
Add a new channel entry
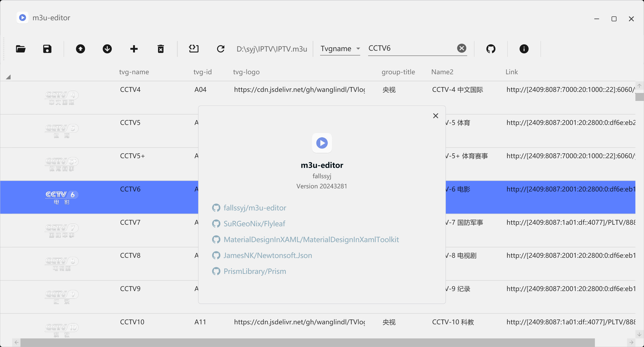(x=134, y=49)
